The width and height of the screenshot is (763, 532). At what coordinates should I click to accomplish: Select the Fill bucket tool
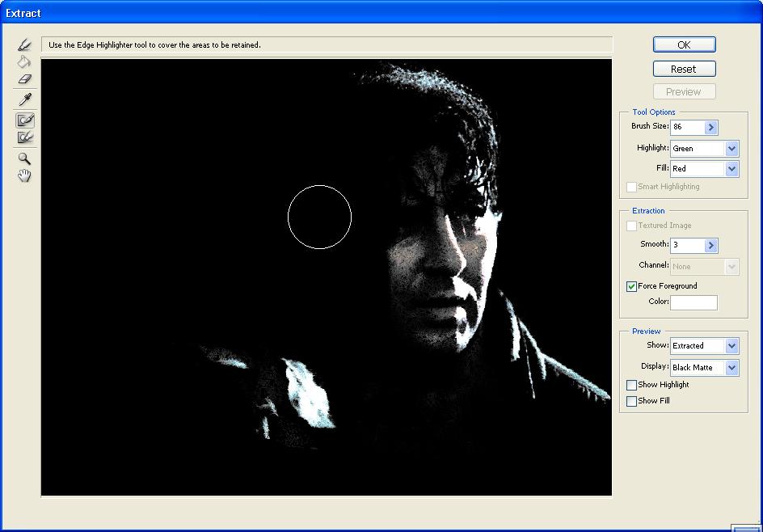click(24, 61)
